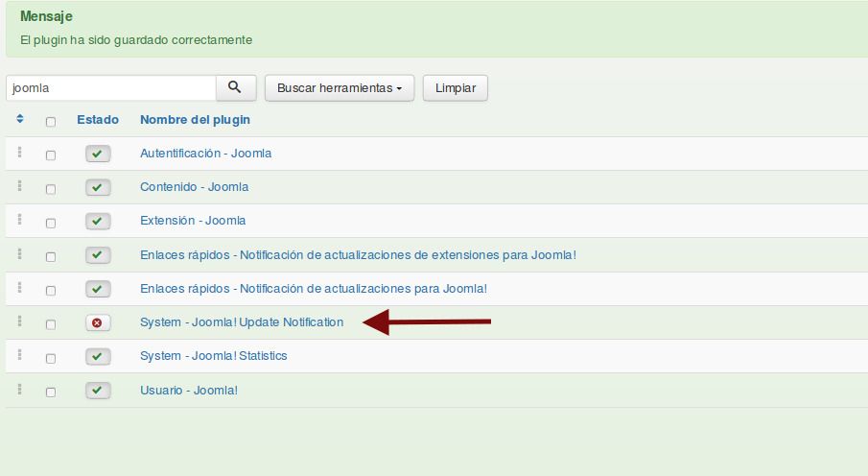Toggle status of extensiones para Joomla! plugin
Image resolution: width=868 pixels, height=476 pixels.
tap(98, 255)
